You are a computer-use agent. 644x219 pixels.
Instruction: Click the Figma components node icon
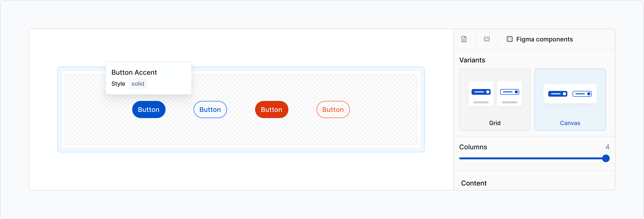pyautogui.click(x=509, y=39)
